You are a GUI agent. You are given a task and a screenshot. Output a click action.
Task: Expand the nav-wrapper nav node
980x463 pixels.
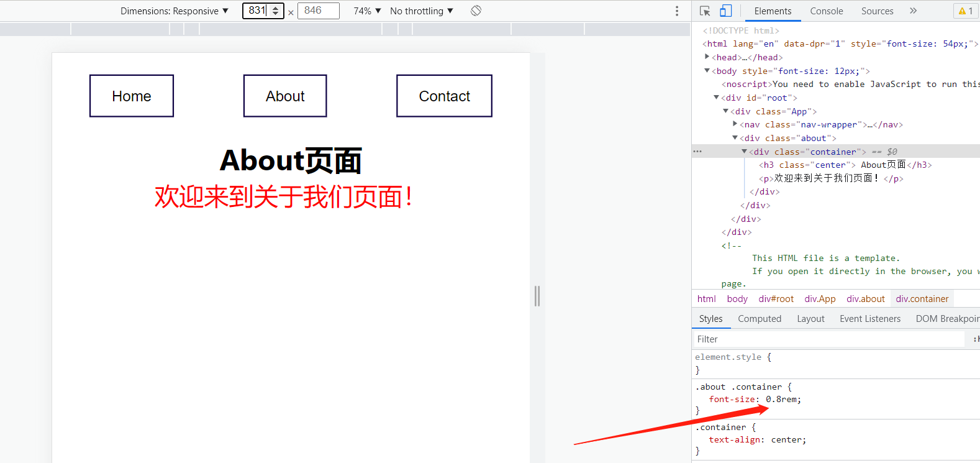(x=735, y=124)
